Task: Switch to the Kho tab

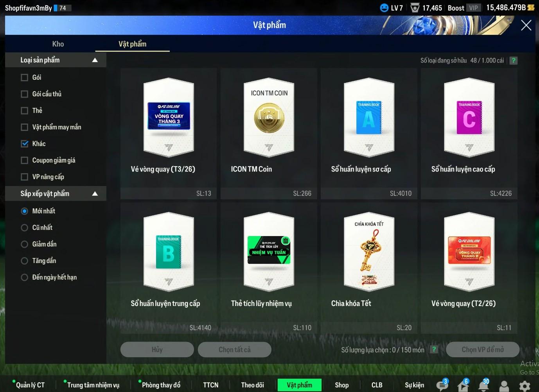Action: click(x=58, y=44)
